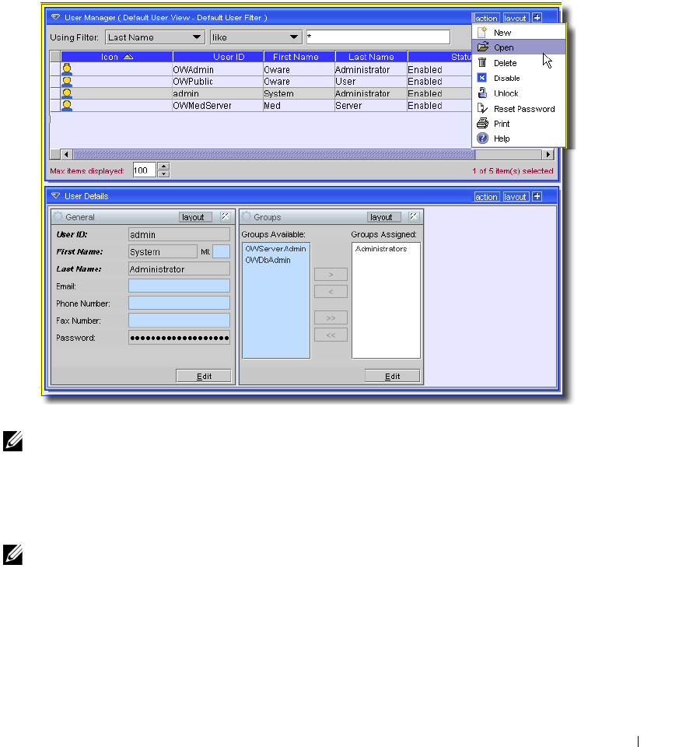Click Edit button in Groups panel
The width and height of the screenshot is (700, 747).
click(392, 376)
